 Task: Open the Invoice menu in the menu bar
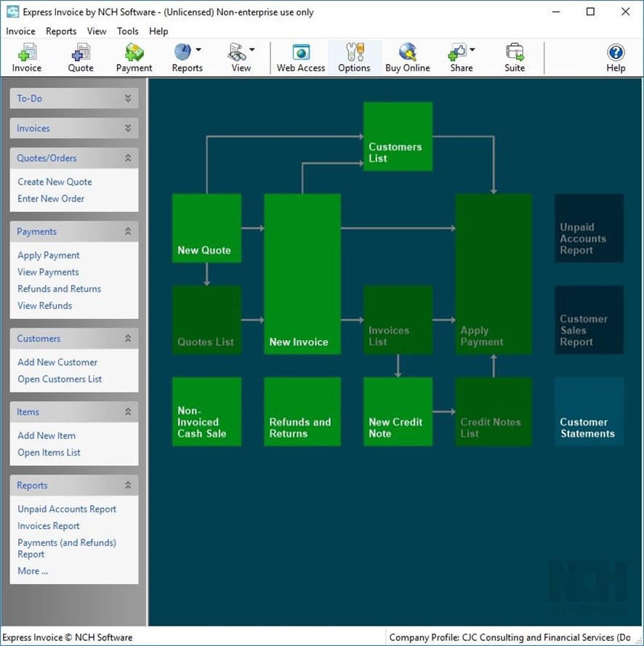coord(20,31)
